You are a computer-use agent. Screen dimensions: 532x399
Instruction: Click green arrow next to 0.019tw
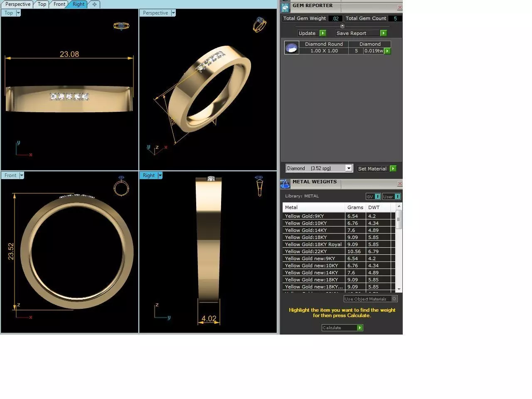[387, 51]
